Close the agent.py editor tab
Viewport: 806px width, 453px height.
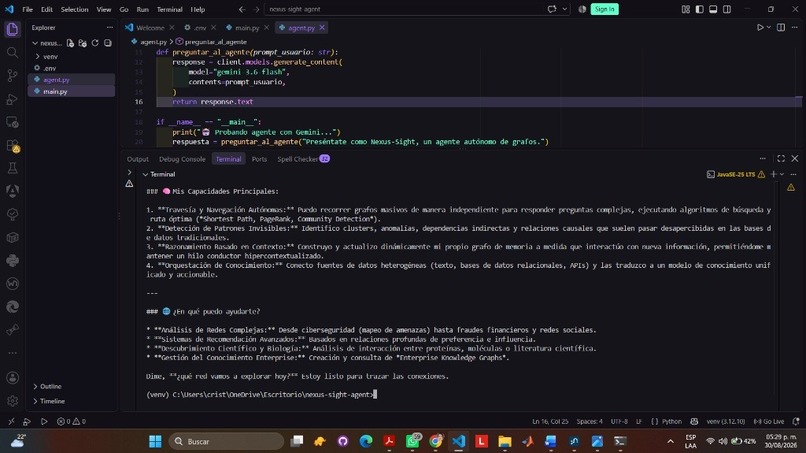[322, 27]
